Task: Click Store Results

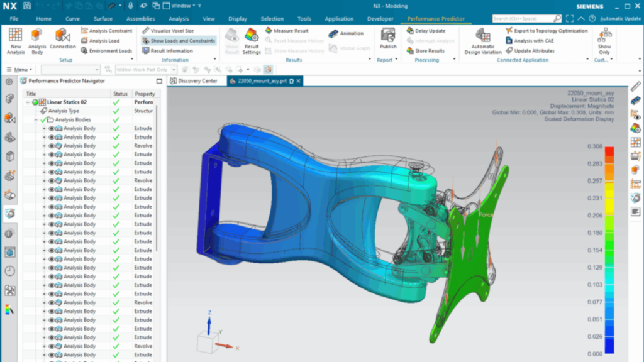Action: pyautogui.click(x=426, y=51)
